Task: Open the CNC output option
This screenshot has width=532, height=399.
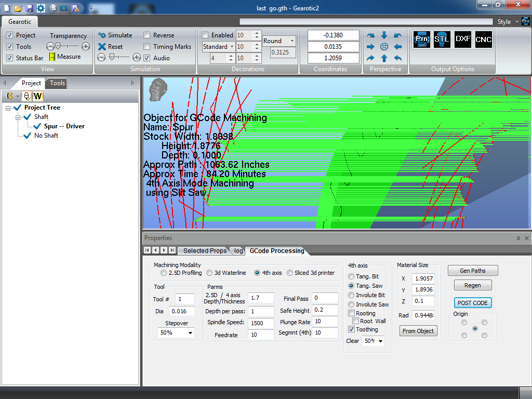Action: click(x=484, y=39)
